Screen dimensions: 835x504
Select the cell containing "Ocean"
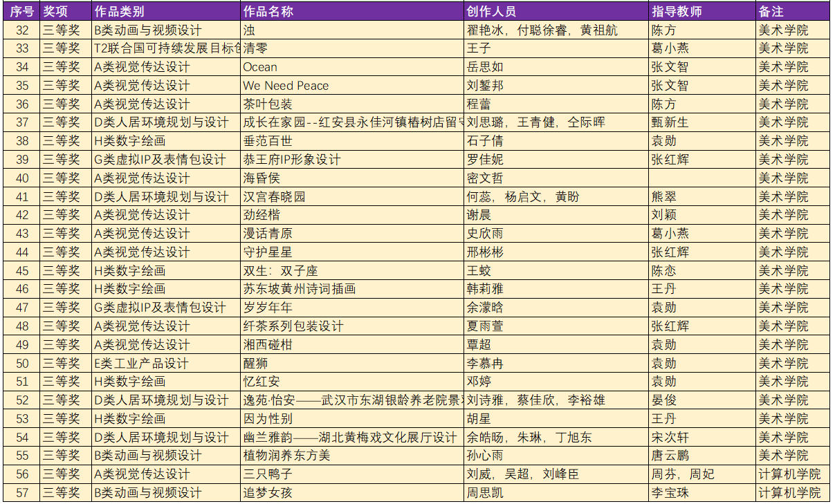(352, 67)
